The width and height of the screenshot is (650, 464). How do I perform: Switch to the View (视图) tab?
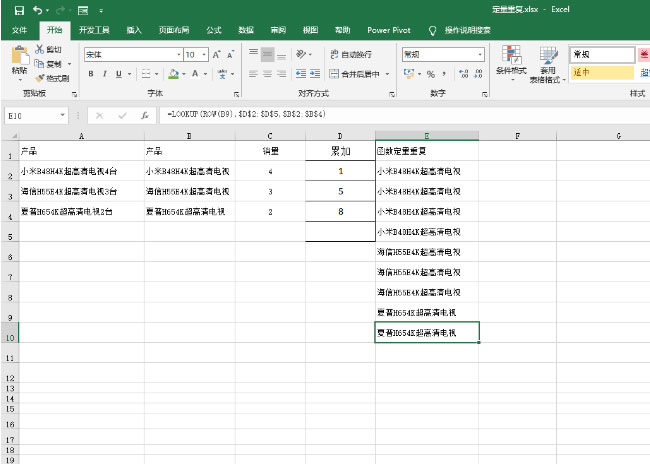(x=310, y=30)
